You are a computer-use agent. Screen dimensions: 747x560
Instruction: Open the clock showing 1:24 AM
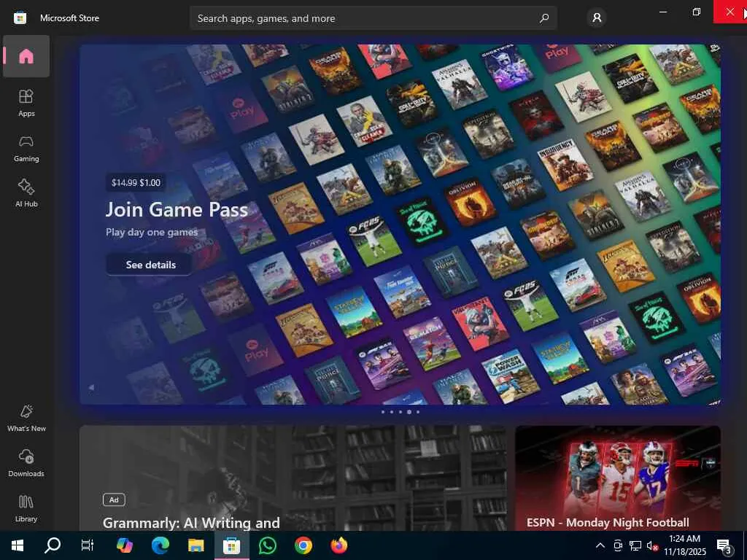(x=684, y=545)
